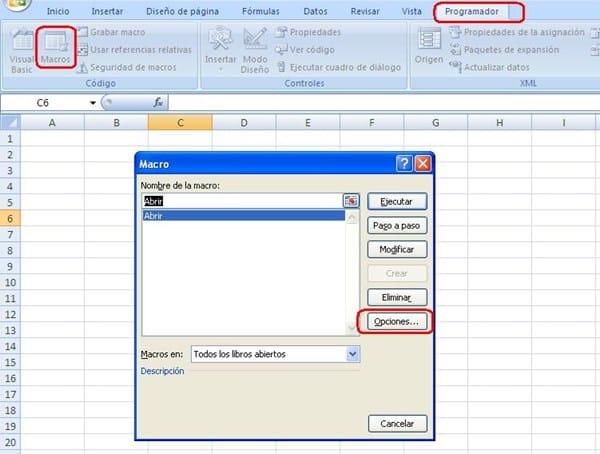The image size is (600, 454).
Task: Select the Programador tab
Action: click(x=471, y=11)
